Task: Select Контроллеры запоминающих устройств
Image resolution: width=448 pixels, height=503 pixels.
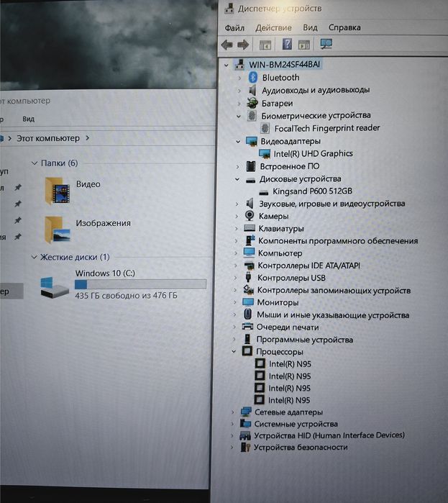Action: tap(334, 291)
